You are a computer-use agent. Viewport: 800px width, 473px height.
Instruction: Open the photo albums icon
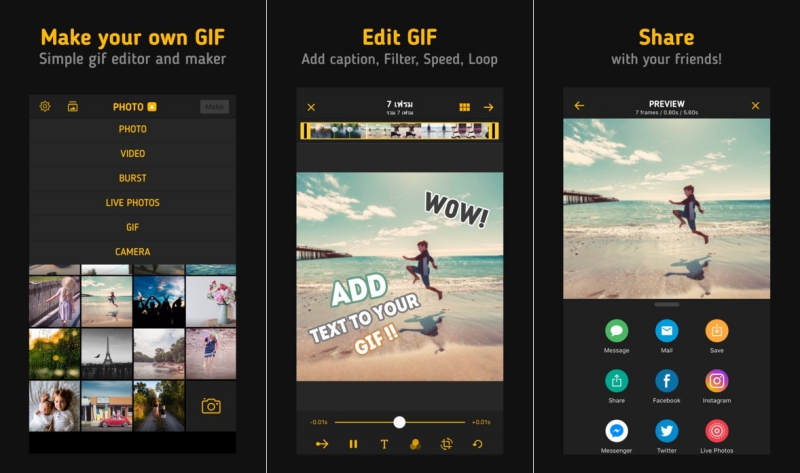point(73,106)
